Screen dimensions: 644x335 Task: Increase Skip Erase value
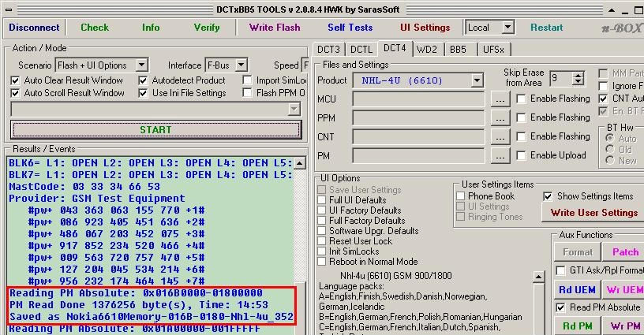tap(578, 75)
